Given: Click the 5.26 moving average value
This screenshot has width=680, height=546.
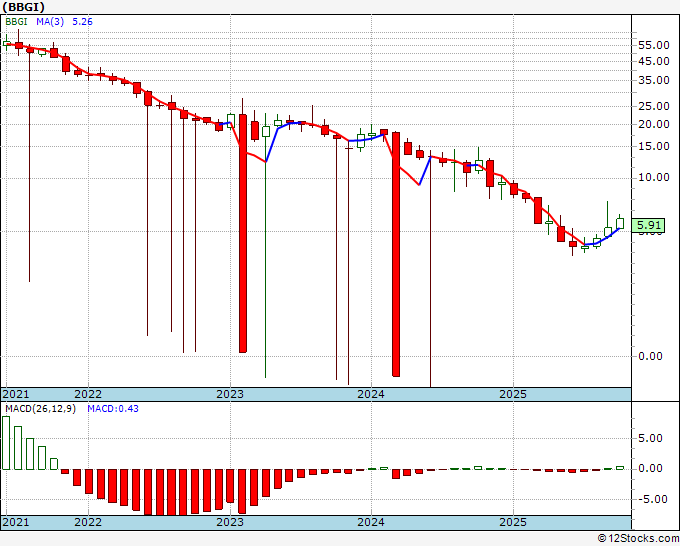Looking at the screenshot, I should pyautogui.click(x=82, y=22).
